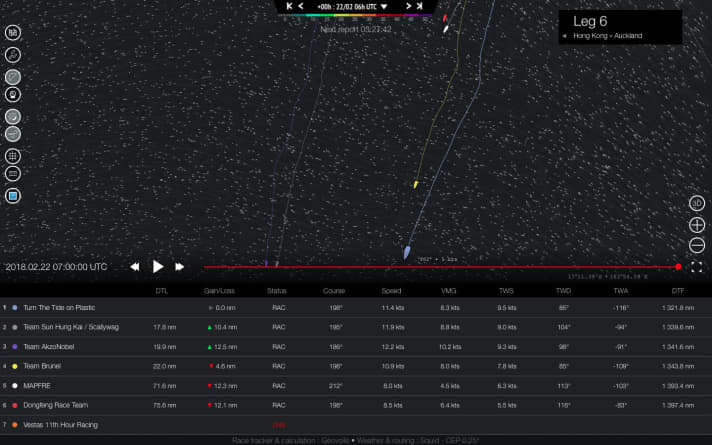
Task: Click the blue color dot for Turn The Tide
Action: point(15,307)
